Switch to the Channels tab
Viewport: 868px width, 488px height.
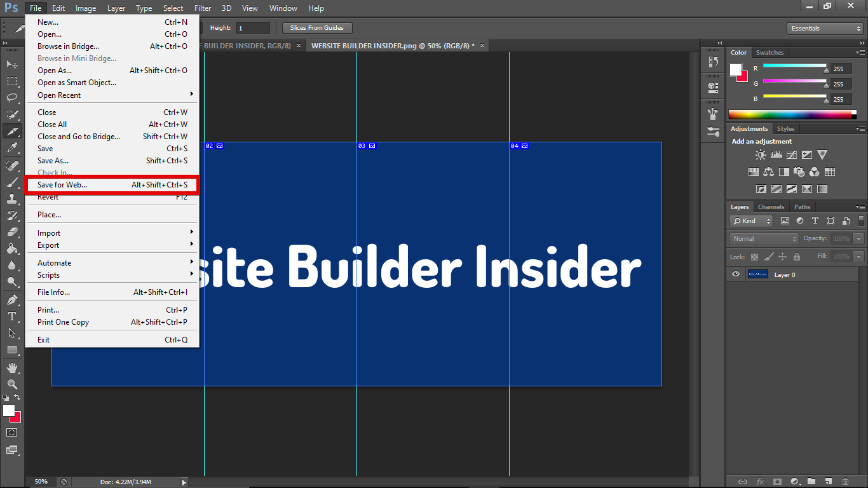(771, 207)
